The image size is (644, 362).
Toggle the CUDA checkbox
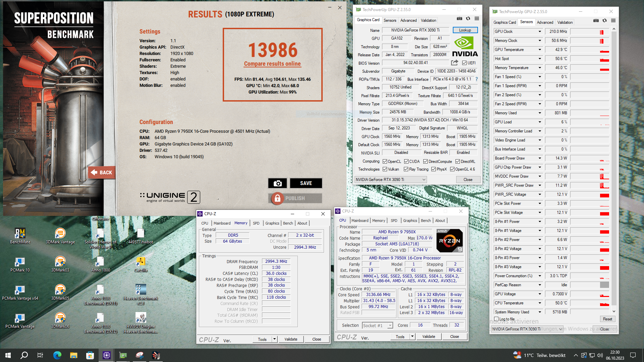click(x=406, y=162)
